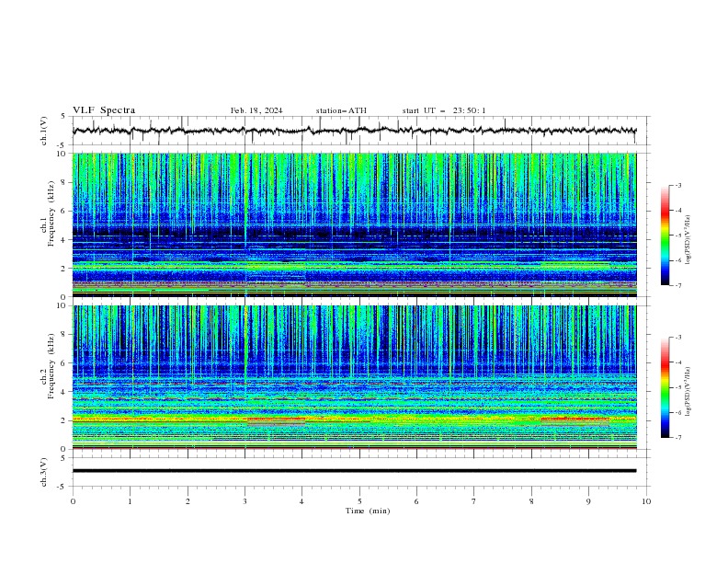Click the "ch.3(V)" axis label
728x563 pixels.
44,472
